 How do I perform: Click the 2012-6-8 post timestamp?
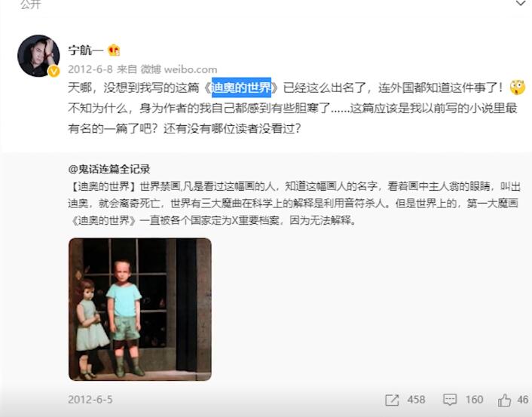(x=90, y=69)
